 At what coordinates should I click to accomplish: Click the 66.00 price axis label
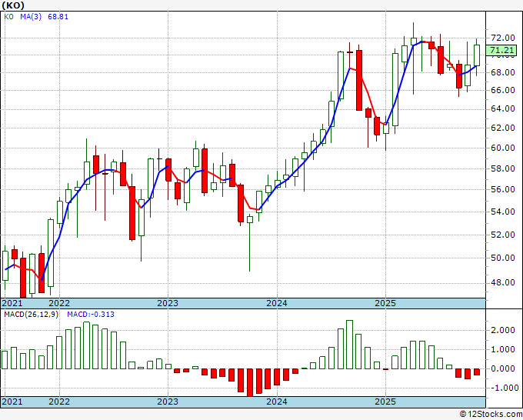[503, 91]
